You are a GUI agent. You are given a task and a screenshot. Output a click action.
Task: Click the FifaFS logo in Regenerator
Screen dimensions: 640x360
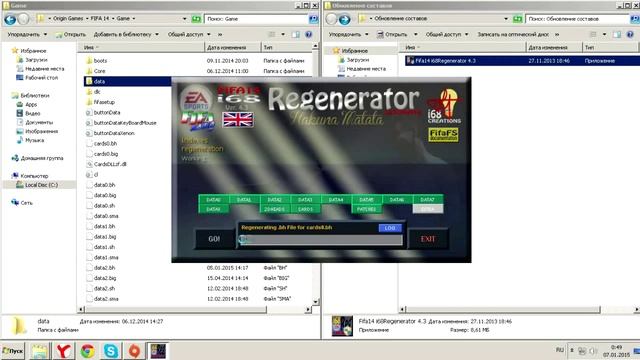(x=443, y=135)
